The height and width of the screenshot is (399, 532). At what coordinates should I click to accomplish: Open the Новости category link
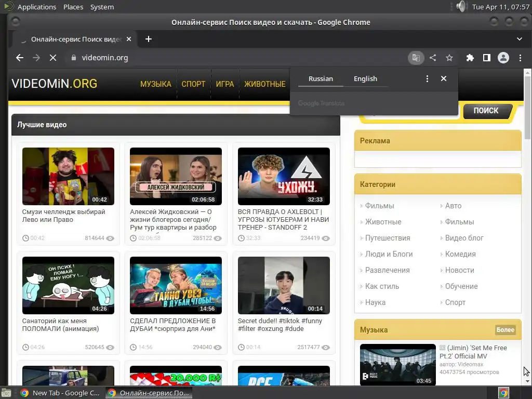tap(459, 270)
